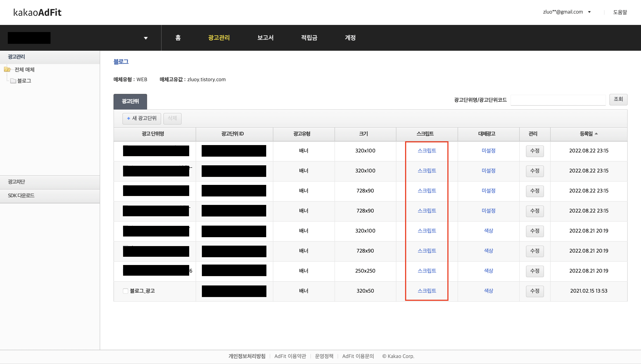Open the 전체 매체 folder icon

pos(7,69)
